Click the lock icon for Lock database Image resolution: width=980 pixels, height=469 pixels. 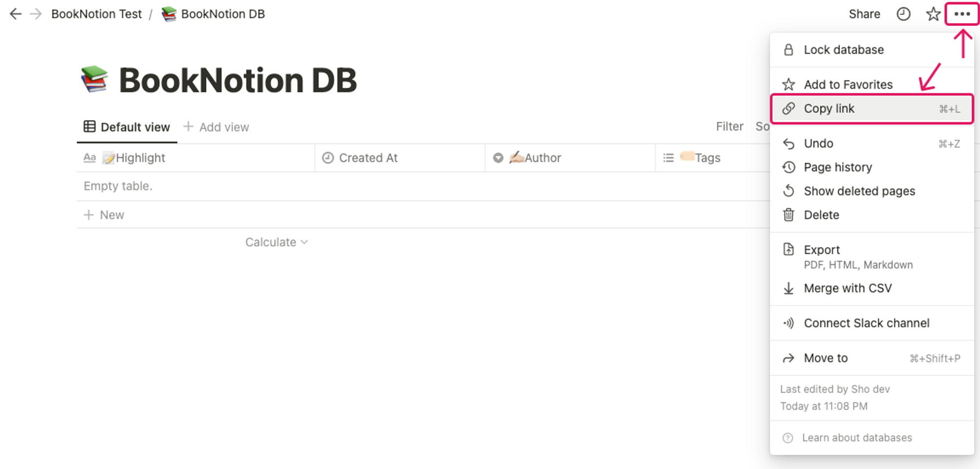pyautogui.click(x=788, y=49)
